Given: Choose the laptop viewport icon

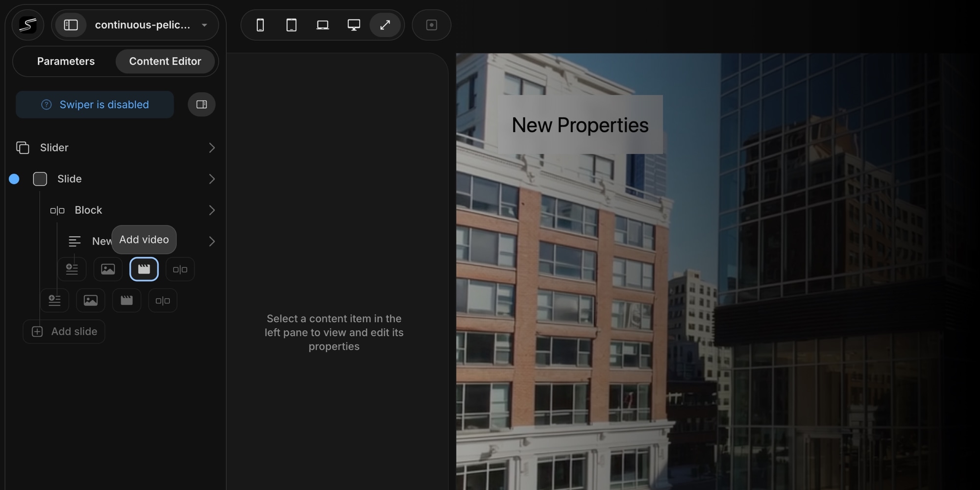Looking at the screenshot, I should click(x=322, y=25).
